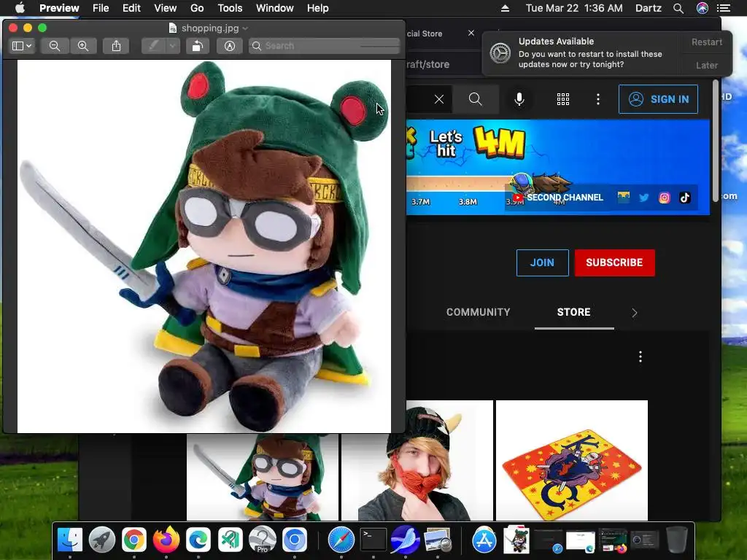Open the plush doll product thumbnail in store
The image size is (747, 560).
tap(263, 477)
